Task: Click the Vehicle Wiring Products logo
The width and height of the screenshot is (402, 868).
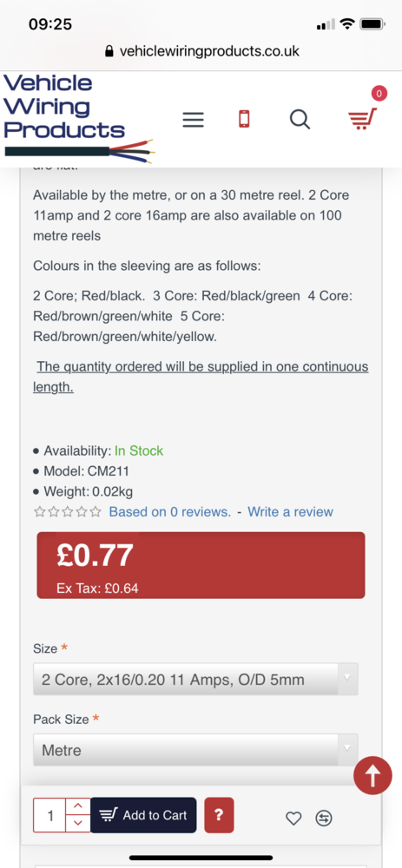Action: (x=78, y=118)
